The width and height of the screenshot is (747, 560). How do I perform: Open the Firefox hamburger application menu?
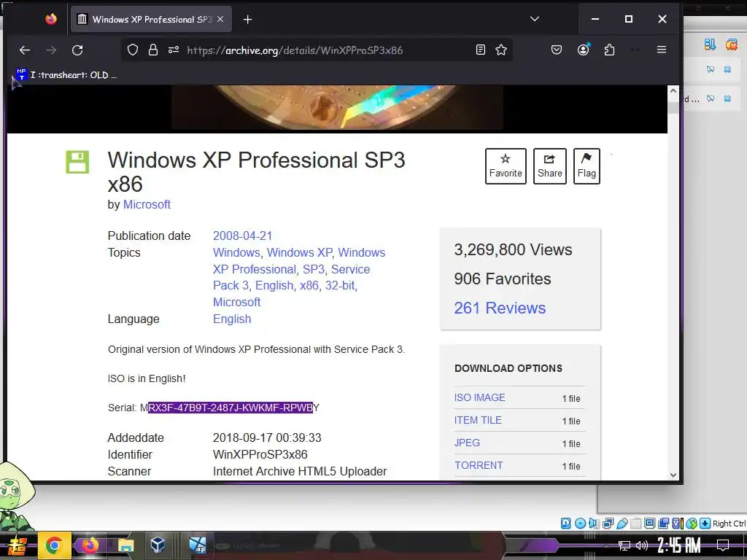pos(662,50)
